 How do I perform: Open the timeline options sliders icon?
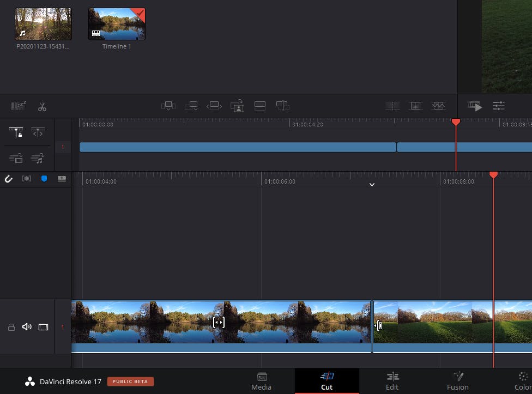click(x=498, y=106)
